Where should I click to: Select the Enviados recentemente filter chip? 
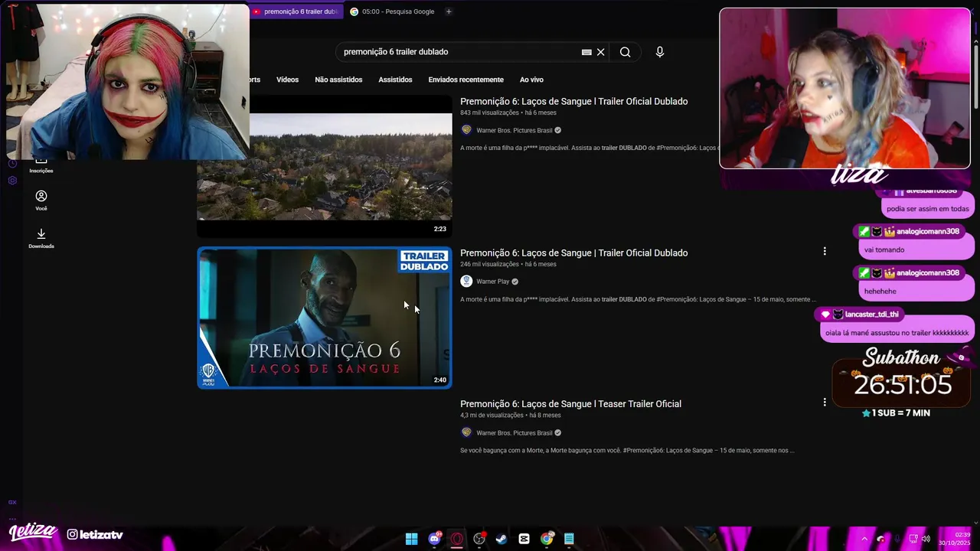(x=465, y=80)
